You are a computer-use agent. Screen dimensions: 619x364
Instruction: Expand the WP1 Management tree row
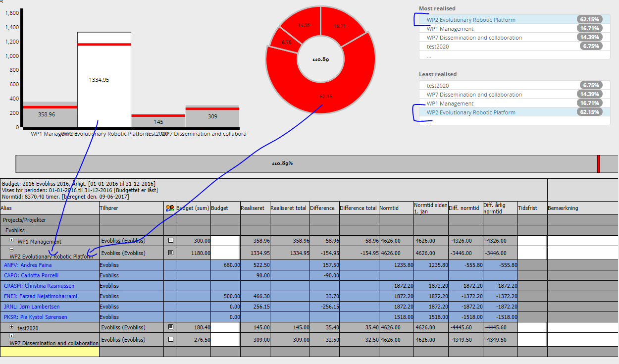coord(11,241)
